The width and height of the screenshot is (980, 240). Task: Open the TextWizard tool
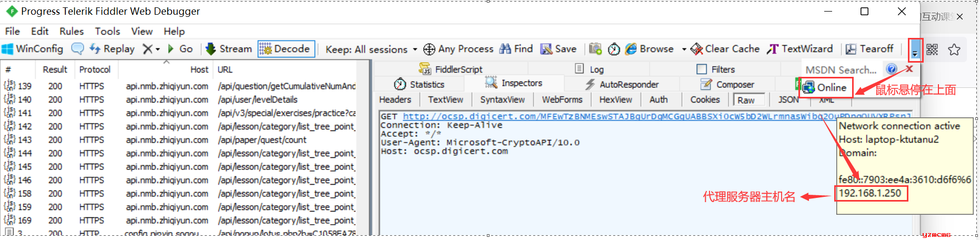[x=799, y=49]
